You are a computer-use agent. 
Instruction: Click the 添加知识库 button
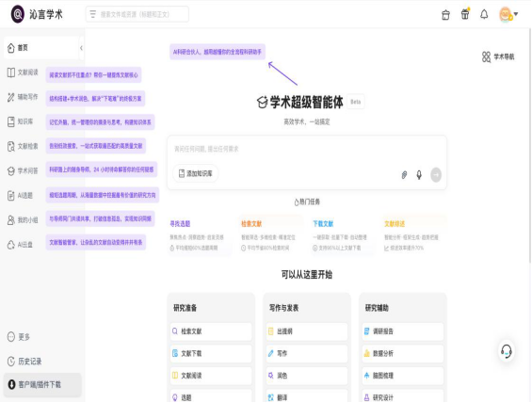click(196, 173)
